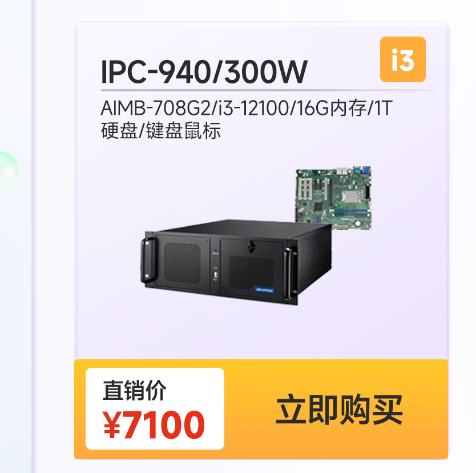Click the green bubble at left edge
Viewport: 476px width, 473px height.
pos(7,171)
